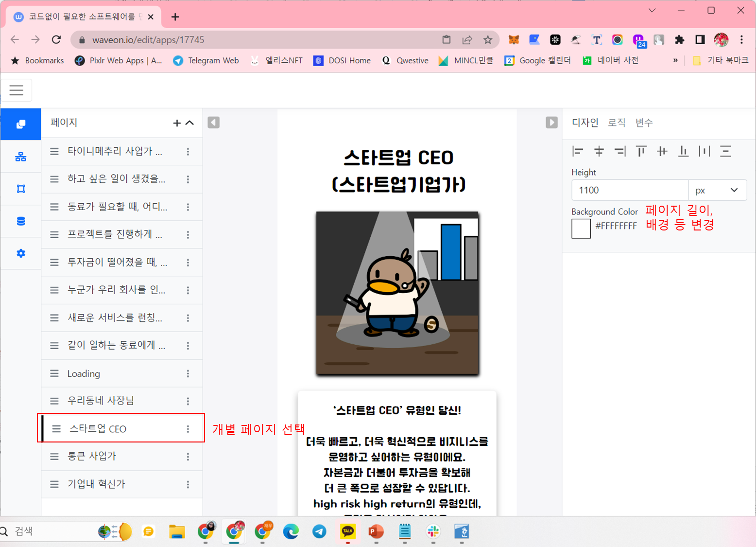The height and width of the screenshot is (547, 756).
Task: Open the flow structure icon in sidebar
Action: [x=20, y=157]
